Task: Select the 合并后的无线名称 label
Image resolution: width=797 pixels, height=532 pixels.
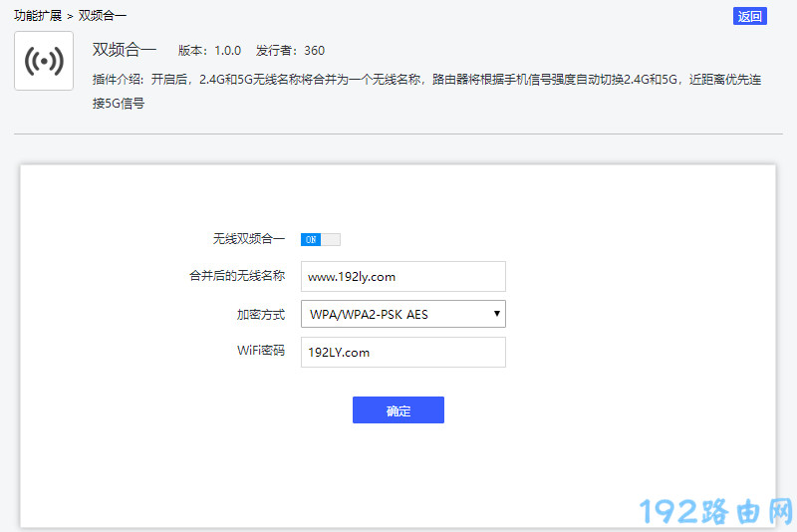Action: [237, 277]
